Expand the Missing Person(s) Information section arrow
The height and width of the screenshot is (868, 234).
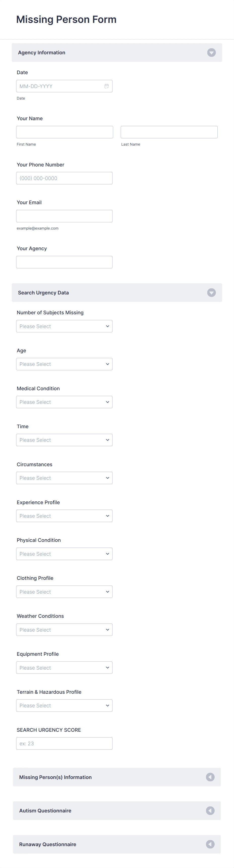[x=210, y=777]
